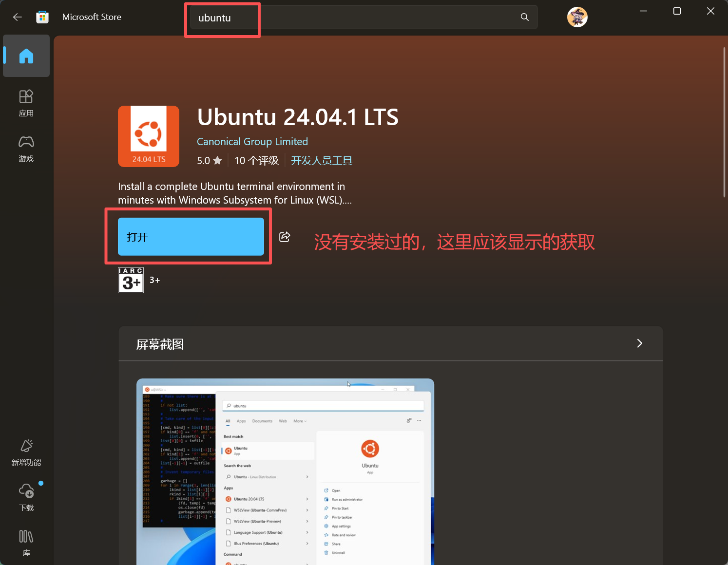Open the 游戏 (Games) section
This screenshot has height=565, width=728.
pos(26,149)
